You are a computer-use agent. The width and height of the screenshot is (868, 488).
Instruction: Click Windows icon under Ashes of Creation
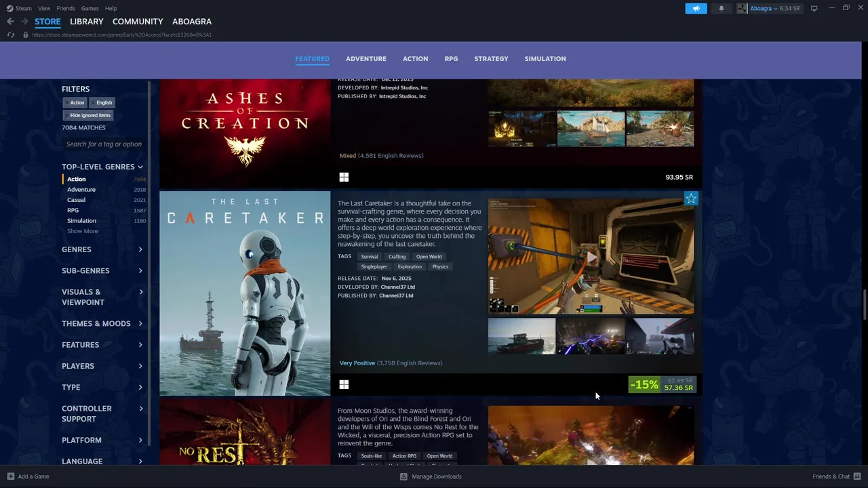pyautogui.click(x=344, y=177)
